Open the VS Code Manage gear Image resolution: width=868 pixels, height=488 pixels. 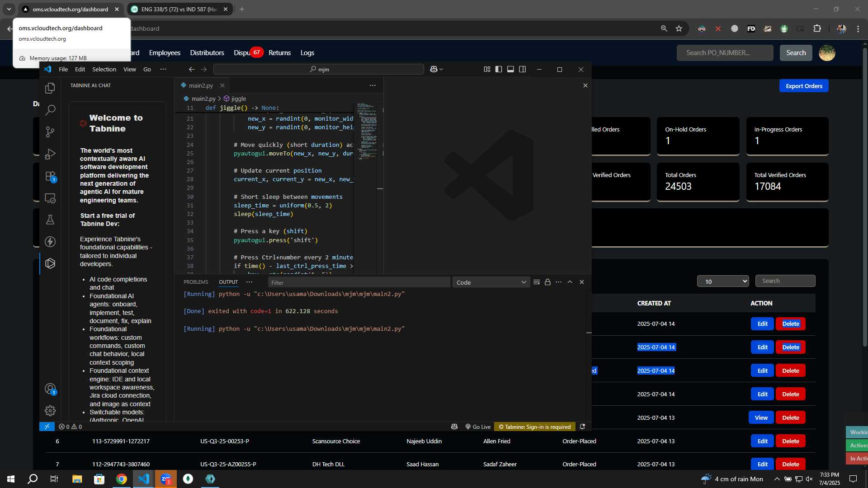[50, 411]
